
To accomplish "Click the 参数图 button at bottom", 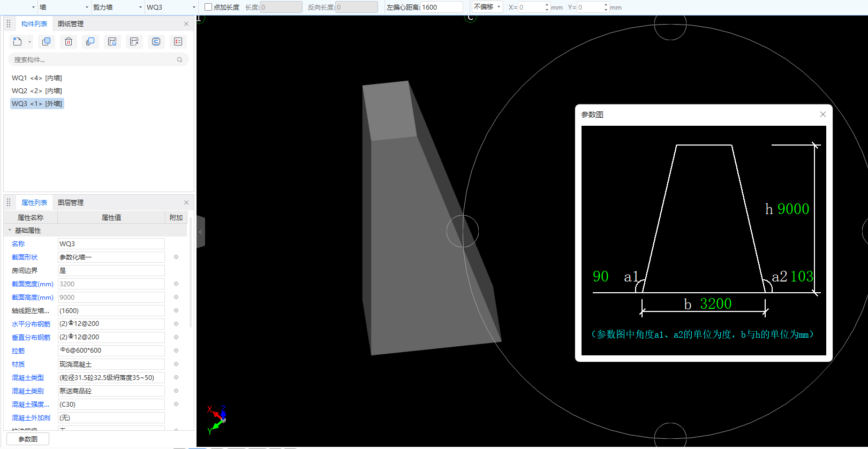I will tap(28, 439).
